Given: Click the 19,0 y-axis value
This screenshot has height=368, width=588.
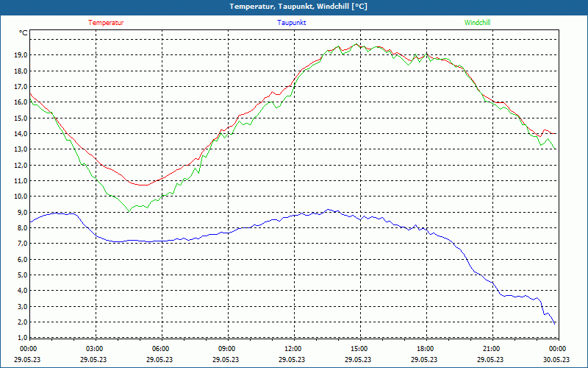Looking at the screenshot, I should [x=21, y=55].
